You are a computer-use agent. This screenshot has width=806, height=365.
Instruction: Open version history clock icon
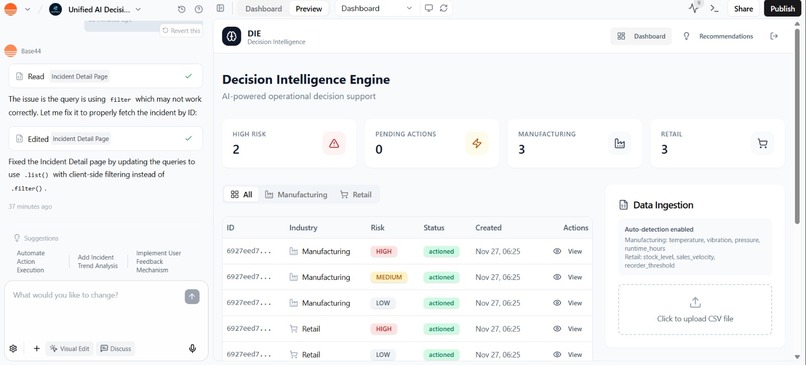[x=181, y=9]
